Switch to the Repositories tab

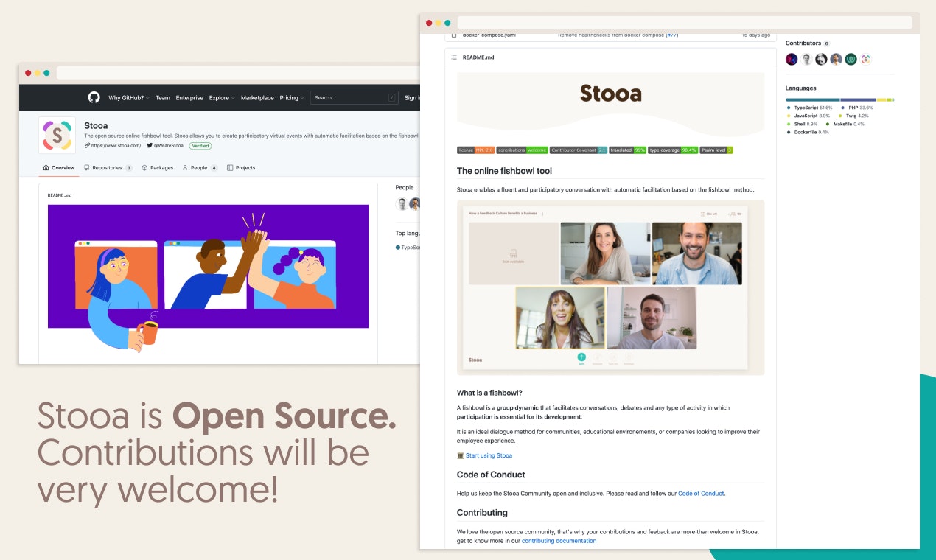point(108,168)
